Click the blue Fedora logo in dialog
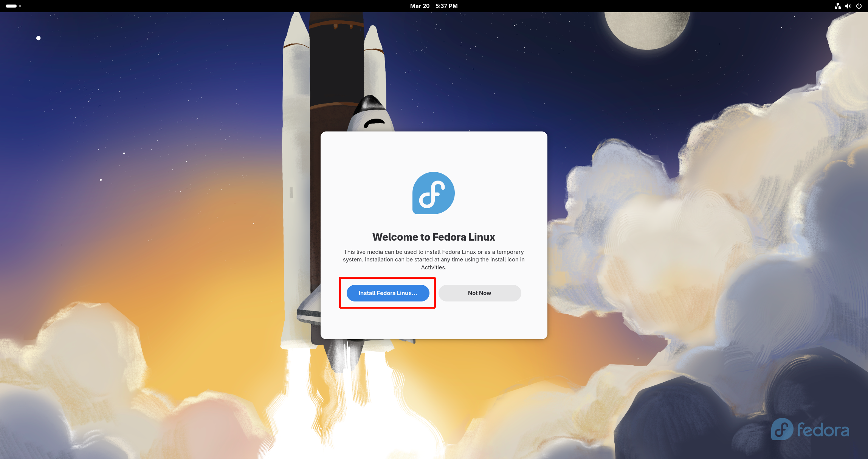This screenshot has height=459, width=868. pyautogui.click(x=433, y=193)
